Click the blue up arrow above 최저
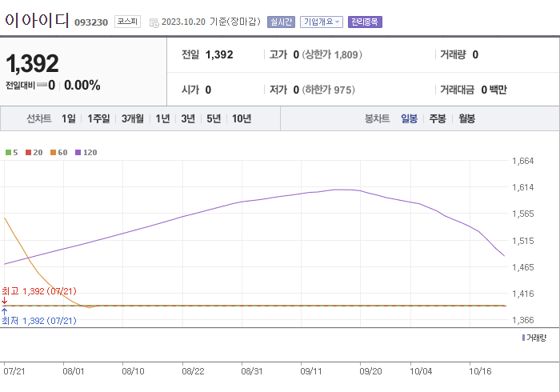 point(4,311)
